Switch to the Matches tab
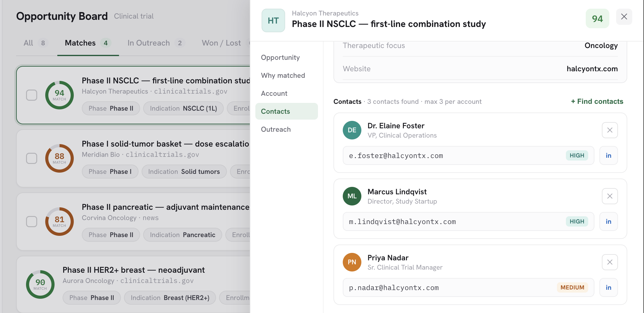 (x=88, y=43)
